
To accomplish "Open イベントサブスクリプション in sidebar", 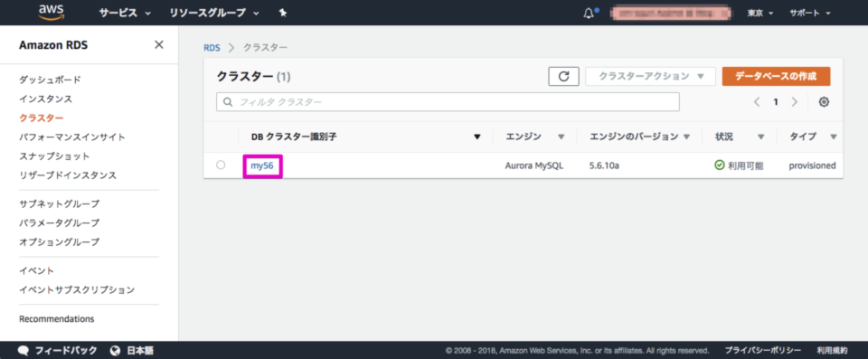I will (x=76, y=289).
